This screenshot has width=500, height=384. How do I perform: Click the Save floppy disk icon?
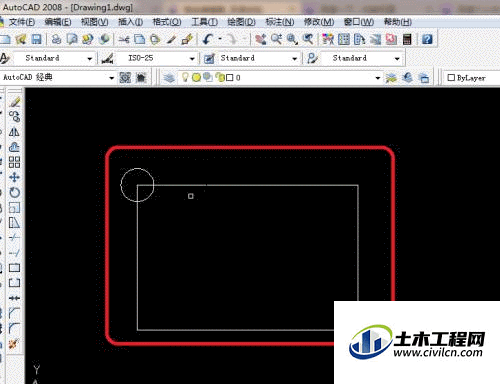pyautogui.click(x=36, y=39)
